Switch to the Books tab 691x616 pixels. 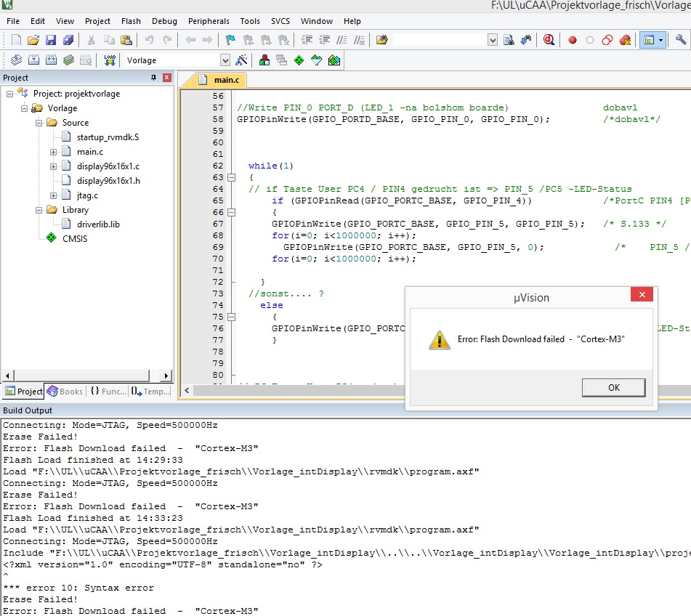coord(64,392)
